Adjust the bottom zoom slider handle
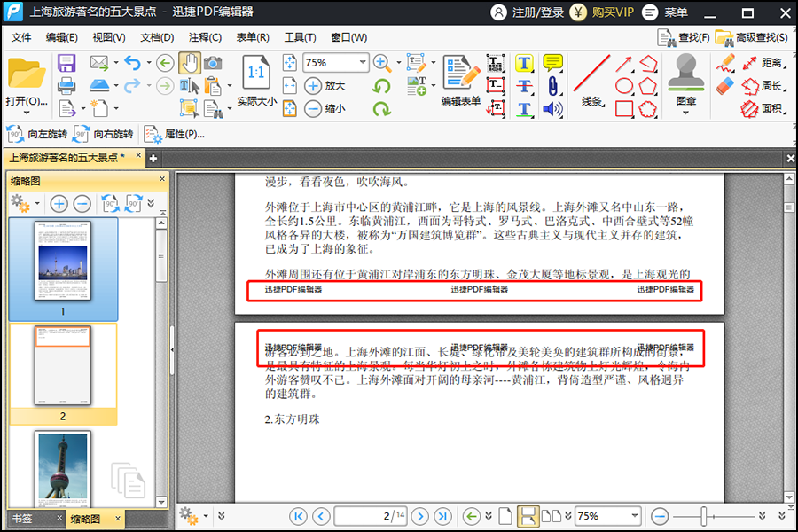This screenshot has height=532, width=798. pos(704,516)
